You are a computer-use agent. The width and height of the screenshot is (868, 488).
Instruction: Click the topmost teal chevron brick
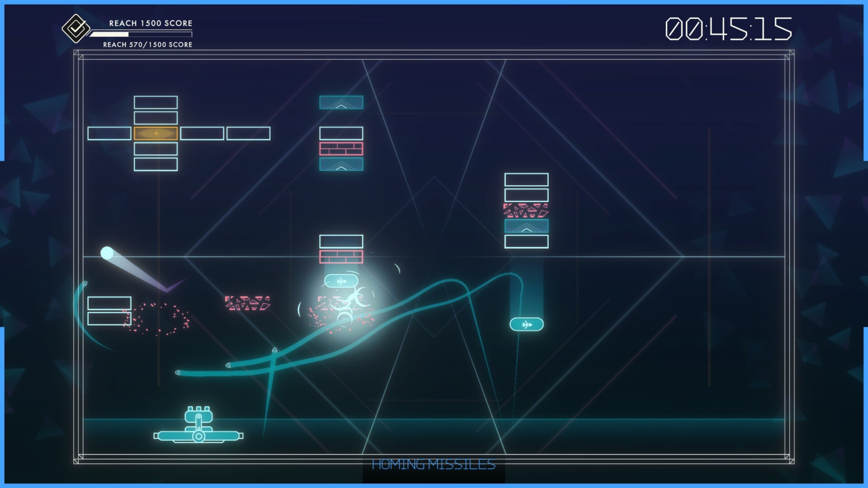(x=341, y=103)
